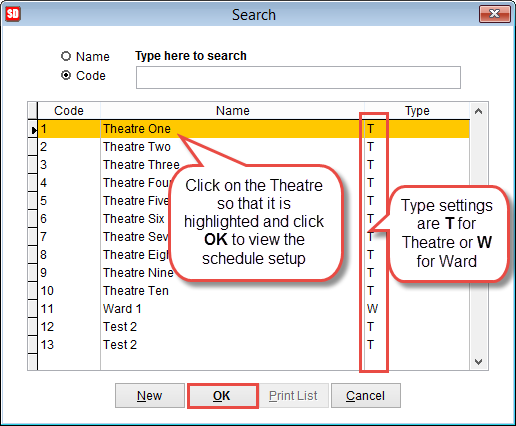
Task: Click row selector beside code 3
Action: coord(33,165)
